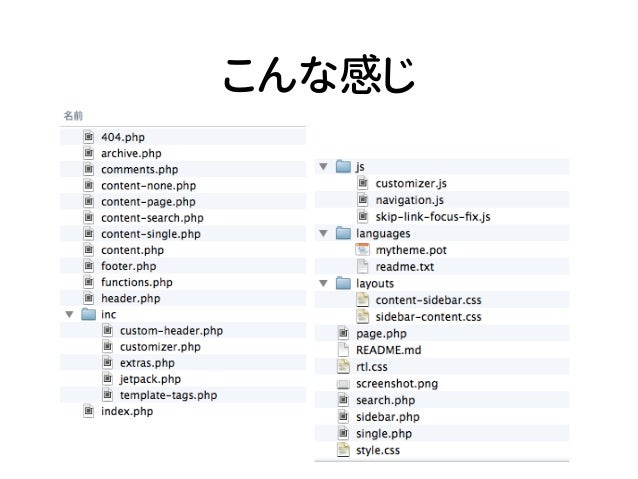The width and height of the screenshot is (638, 479).
Task: Select content-page.php file name
Action: 148,202
